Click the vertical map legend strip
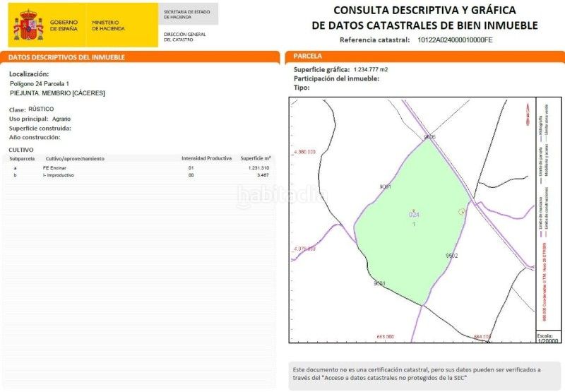 pos(549,213)
